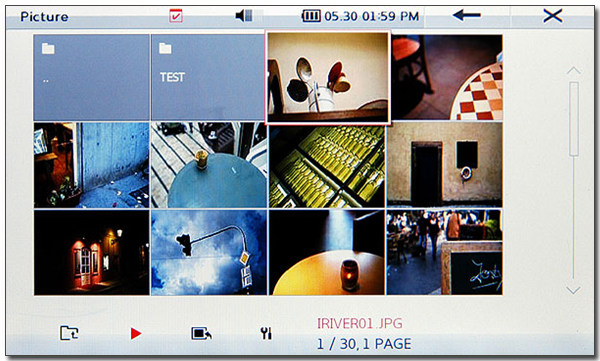Screen dimensions: 600x361
Task: Select the yellow keyboard keys thumbnail
Action: click(327, 165)
